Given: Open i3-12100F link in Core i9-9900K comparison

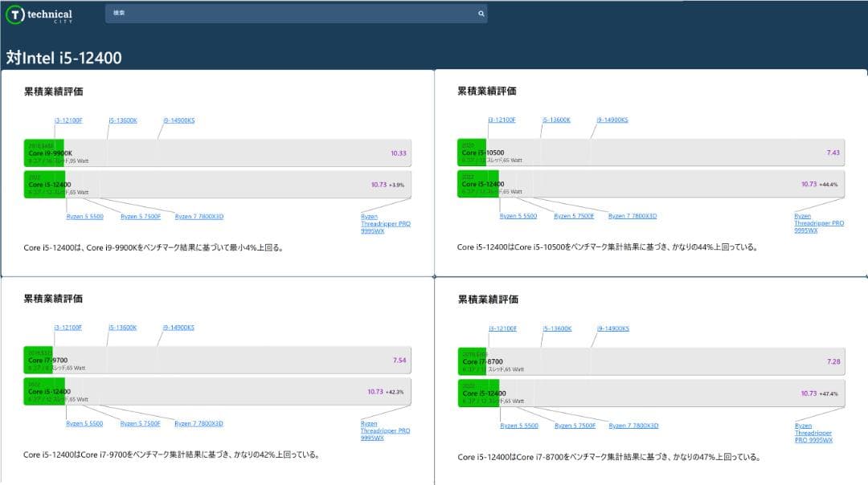Looking at the screenshot, I should (x=68, y=120).
